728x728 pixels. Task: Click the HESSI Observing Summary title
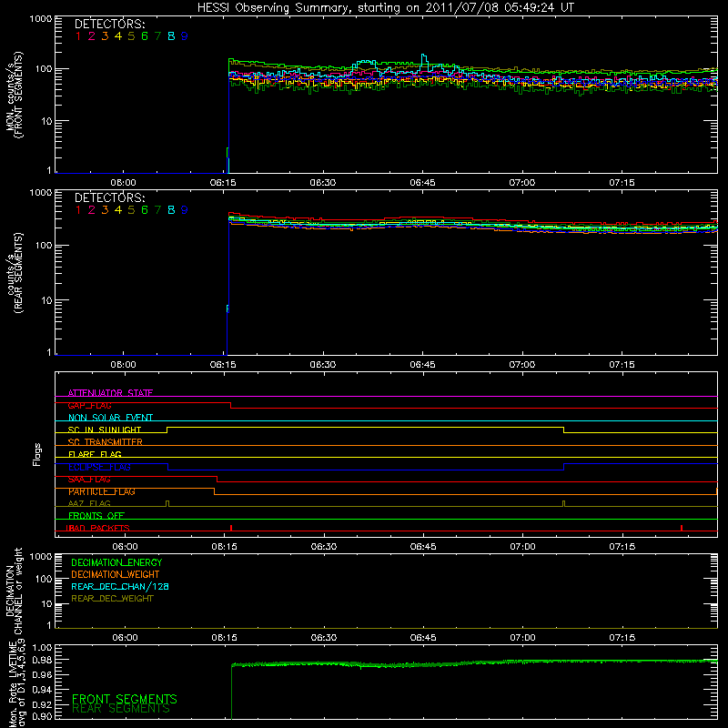tap(385, 8)
